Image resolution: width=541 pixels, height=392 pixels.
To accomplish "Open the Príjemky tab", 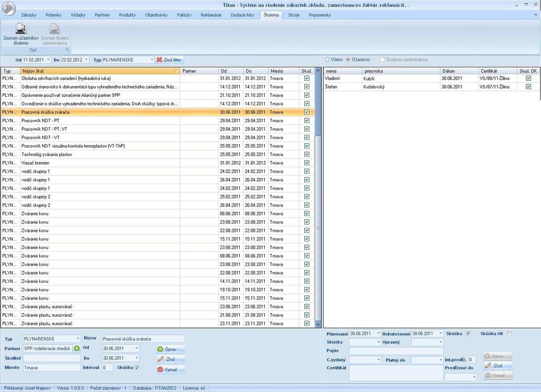I will click(x=53, y=15).
